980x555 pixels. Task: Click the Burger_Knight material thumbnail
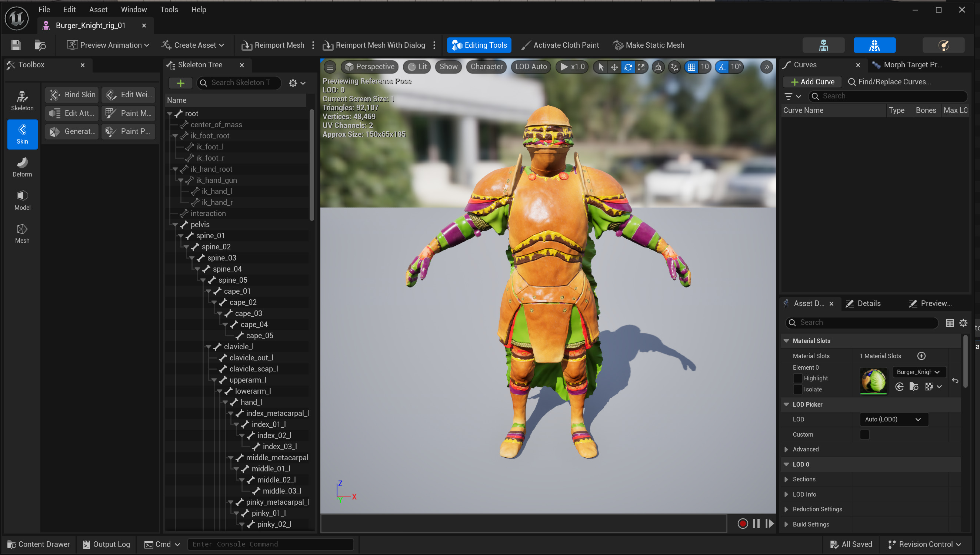pyautogui.click(x=873, y=380)
